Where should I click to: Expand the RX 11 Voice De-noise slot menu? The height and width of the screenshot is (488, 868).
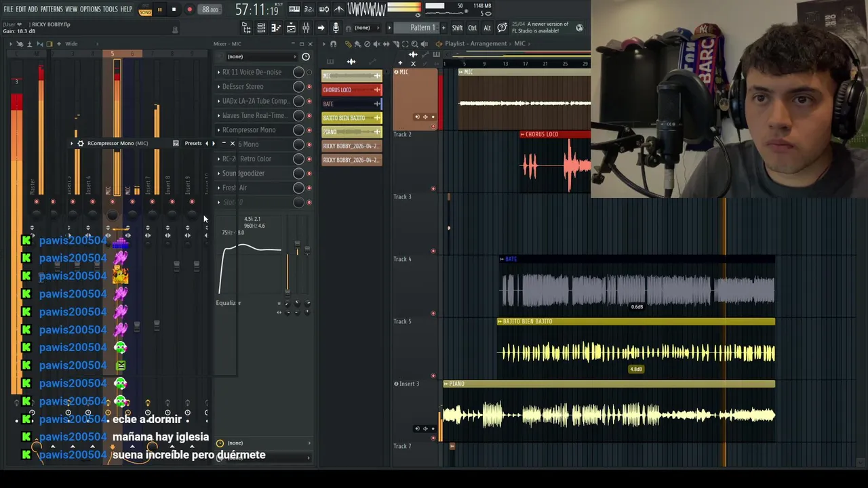(218, 72)
